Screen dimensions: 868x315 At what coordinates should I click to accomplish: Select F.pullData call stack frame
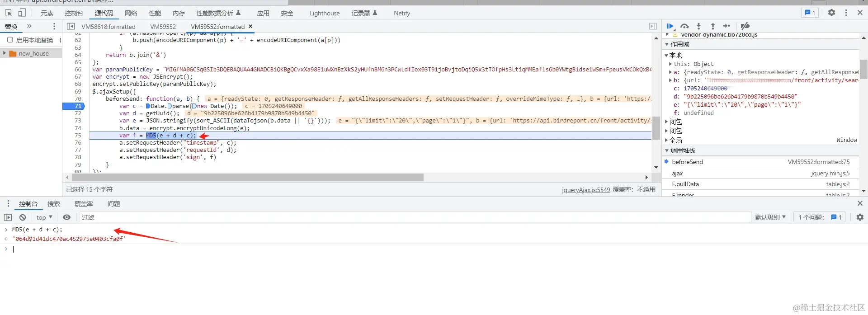[760, 184]
